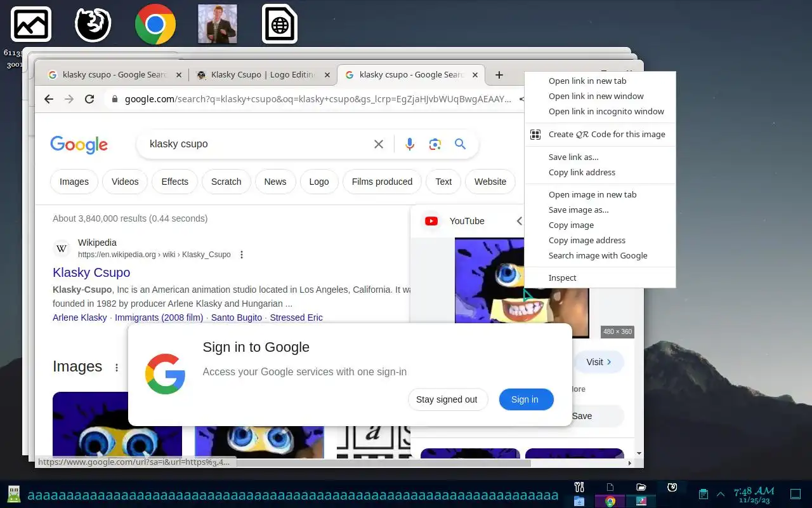Close the Klasky Csupo Logo Editing tab

[x=327, y=75]
